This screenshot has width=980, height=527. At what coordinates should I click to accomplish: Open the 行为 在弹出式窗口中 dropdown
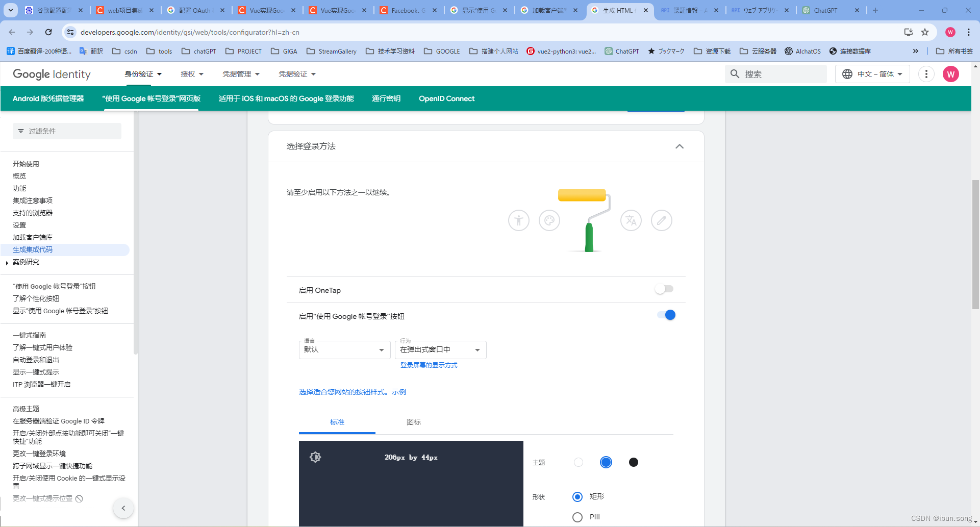(x=441, y=350)
